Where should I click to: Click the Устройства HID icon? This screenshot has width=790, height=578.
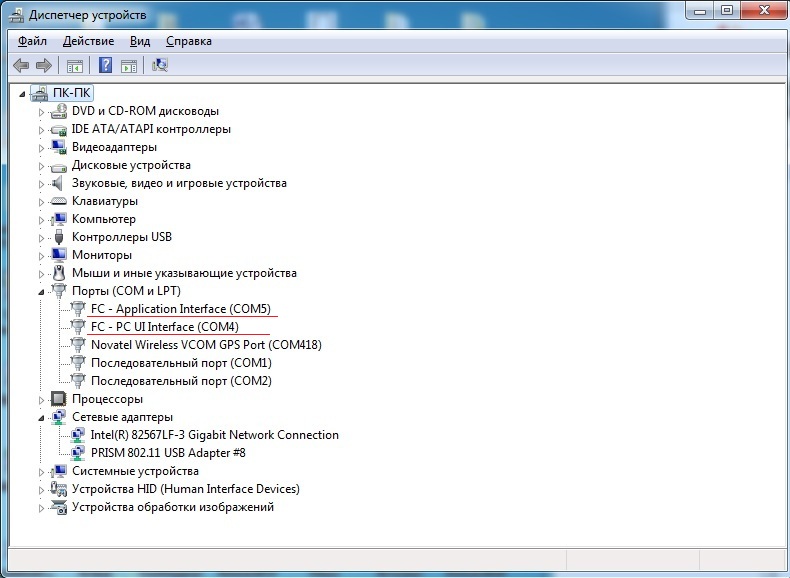coord(59,489)
